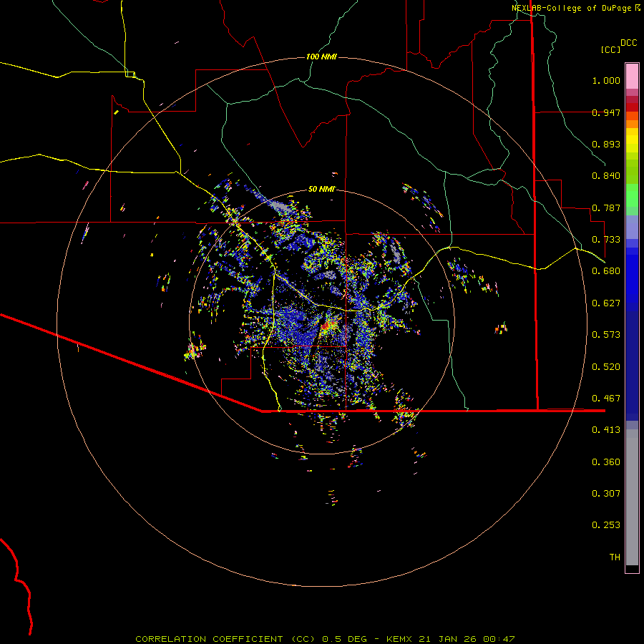Click the 0.627 scale value
Screen dimensions: 644x644
point(606,303)
